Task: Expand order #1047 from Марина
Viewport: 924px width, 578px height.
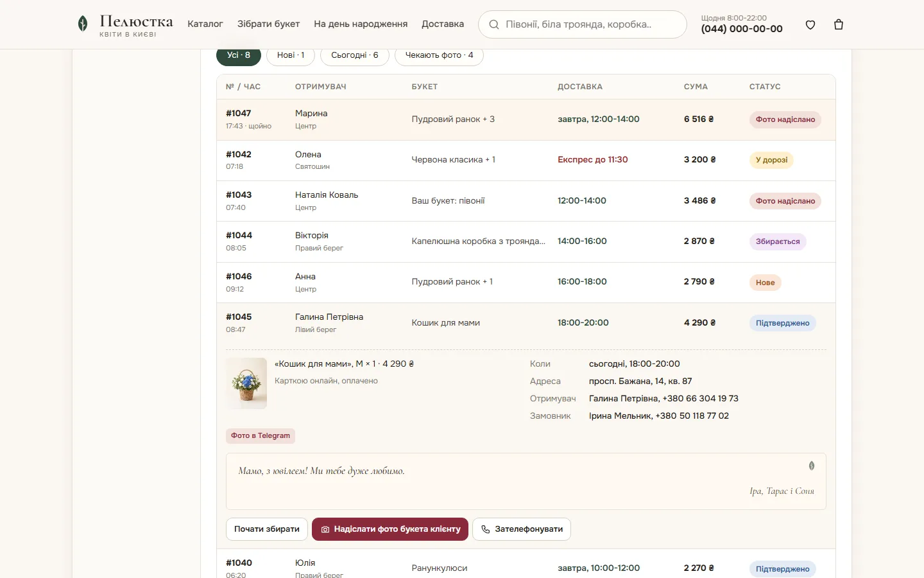Action: click(526, 119)
